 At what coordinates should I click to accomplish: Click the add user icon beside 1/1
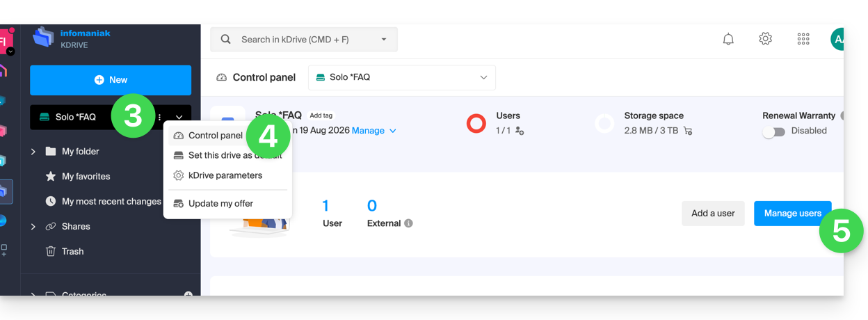(x=520, y=131)
